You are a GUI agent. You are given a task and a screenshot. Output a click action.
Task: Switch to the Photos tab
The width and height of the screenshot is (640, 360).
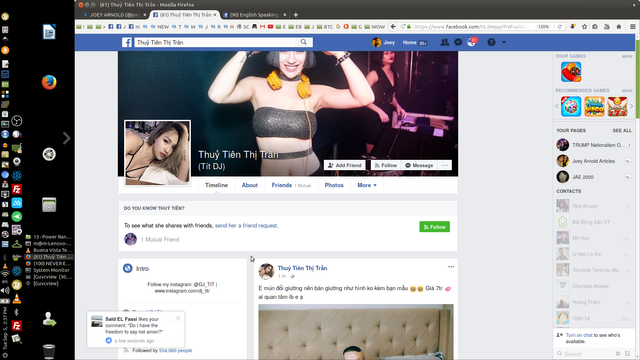[334, 185]
